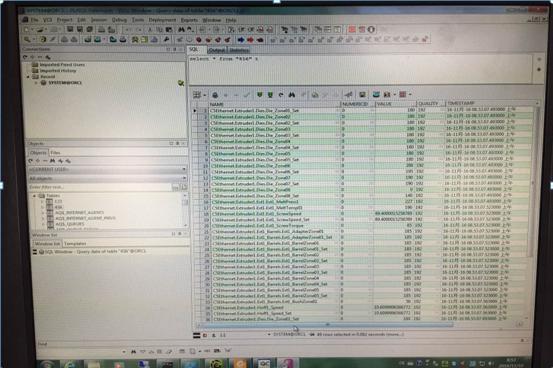Click the Enter filter text field
The image size is (553, 368).
click(100, 187)
